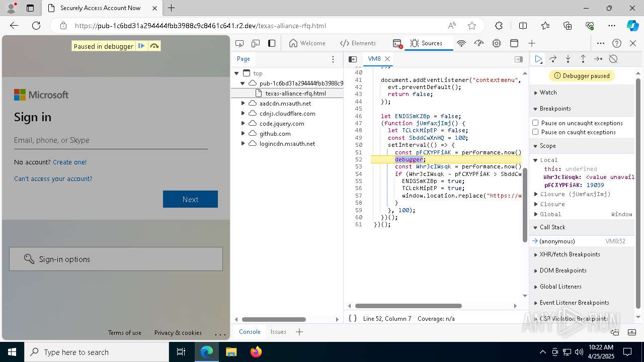Resume script execution in debugger toolbar

[x=538, y=59]
